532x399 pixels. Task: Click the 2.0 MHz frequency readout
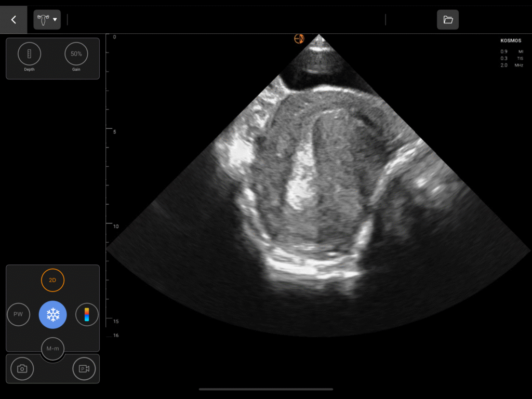point(511,65)
